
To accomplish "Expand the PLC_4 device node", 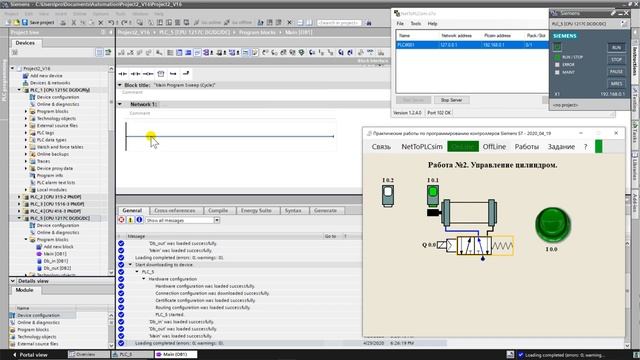I will 19,211.
